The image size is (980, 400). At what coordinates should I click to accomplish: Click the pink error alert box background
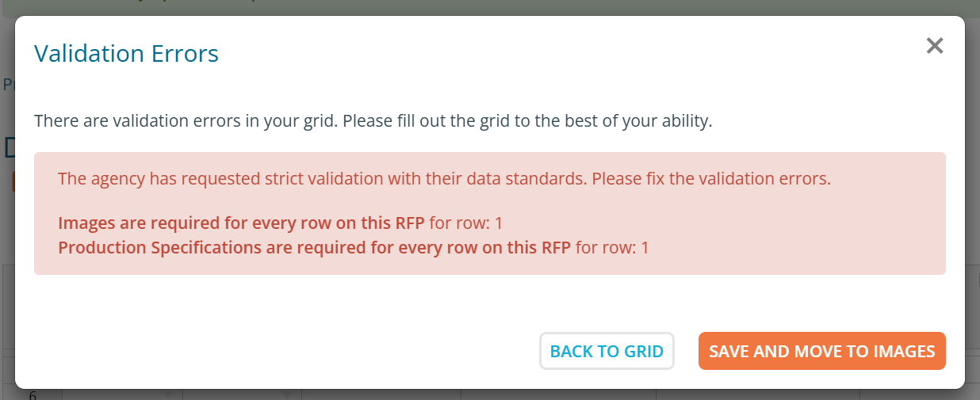click(490, 213)
